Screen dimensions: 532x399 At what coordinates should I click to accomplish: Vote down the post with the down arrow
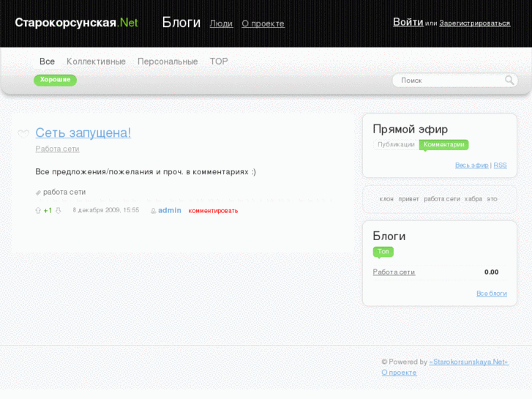point(59,211)
